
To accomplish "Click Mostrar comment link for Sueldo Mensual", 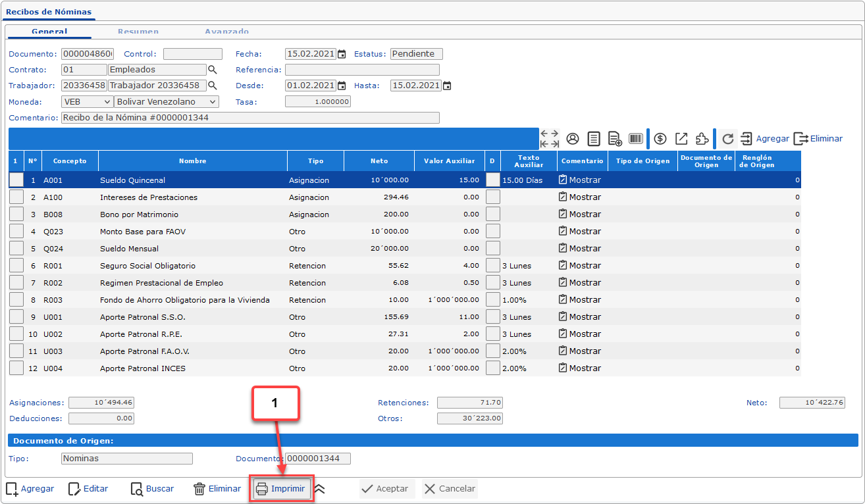I will 579,249.
